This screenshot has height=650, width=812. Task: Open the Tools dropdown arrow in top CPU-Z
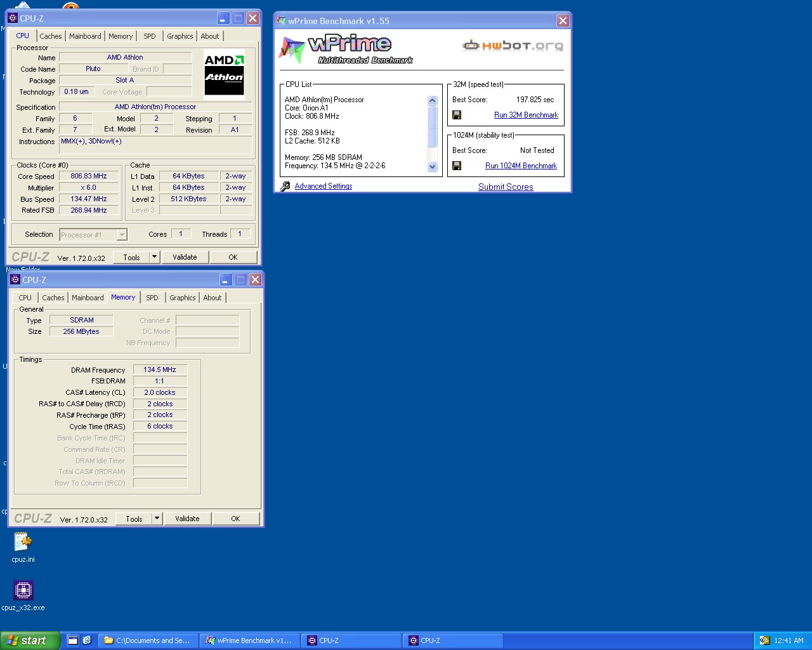154,257
